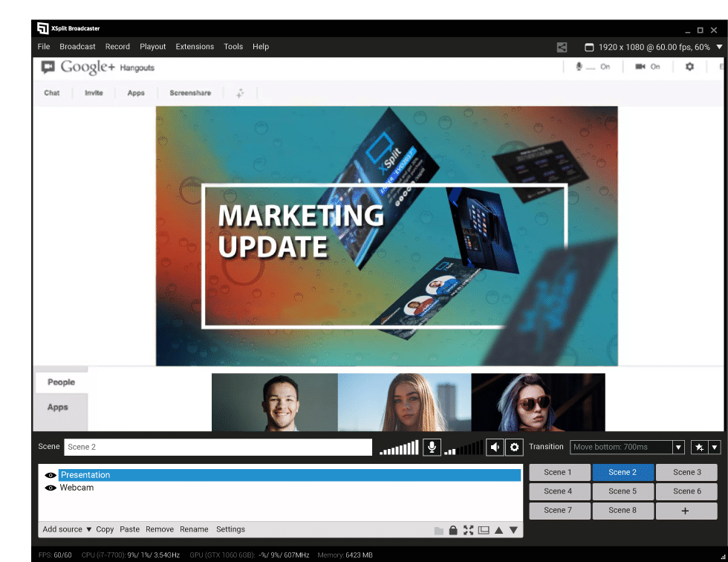Image resolution: width=728 pixels, height=562 pixels.
Task: Open the Transition type dropdown arrow
Action: click(x=678, y=448)
